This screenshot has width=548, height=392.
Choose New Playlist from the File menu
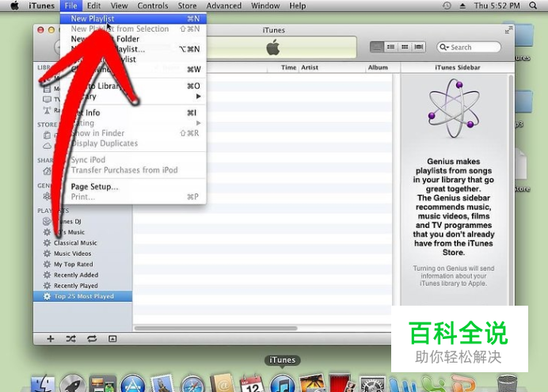tap(133, 18)
